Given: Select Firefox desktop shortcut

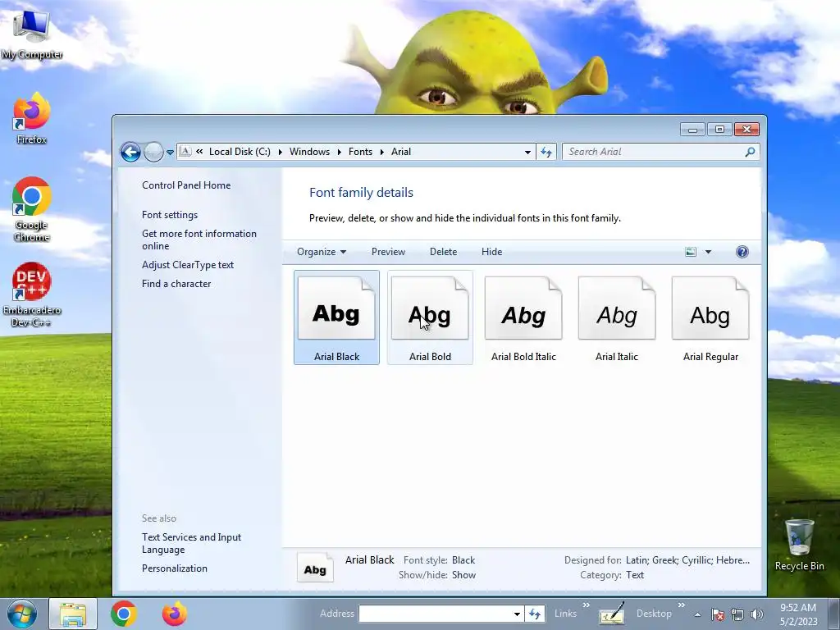Looking at the screenshot, I should pyautogui.click(x=32, y=119).
